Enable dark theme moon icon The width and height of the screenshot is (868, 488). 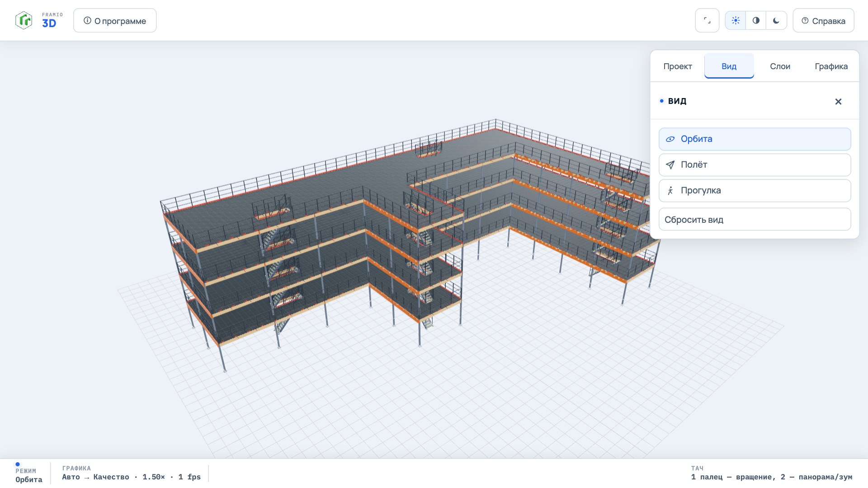[776, 20]
